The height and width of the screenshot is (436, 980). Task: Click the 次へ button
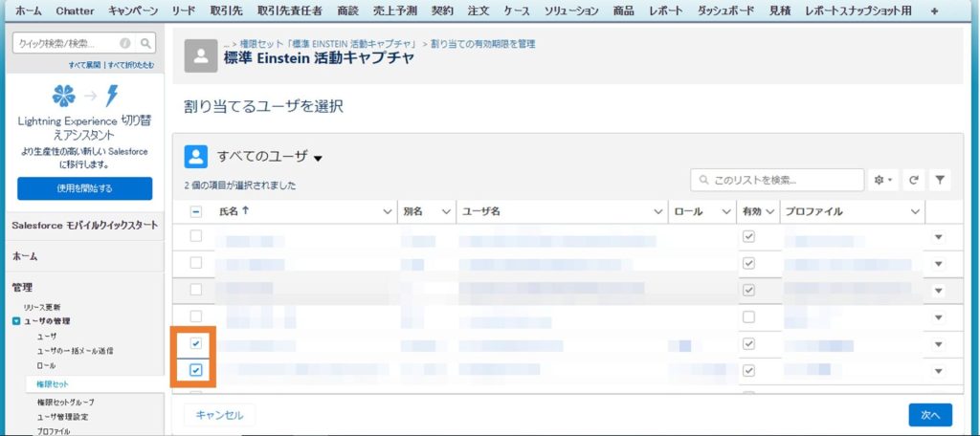point(930,415)
